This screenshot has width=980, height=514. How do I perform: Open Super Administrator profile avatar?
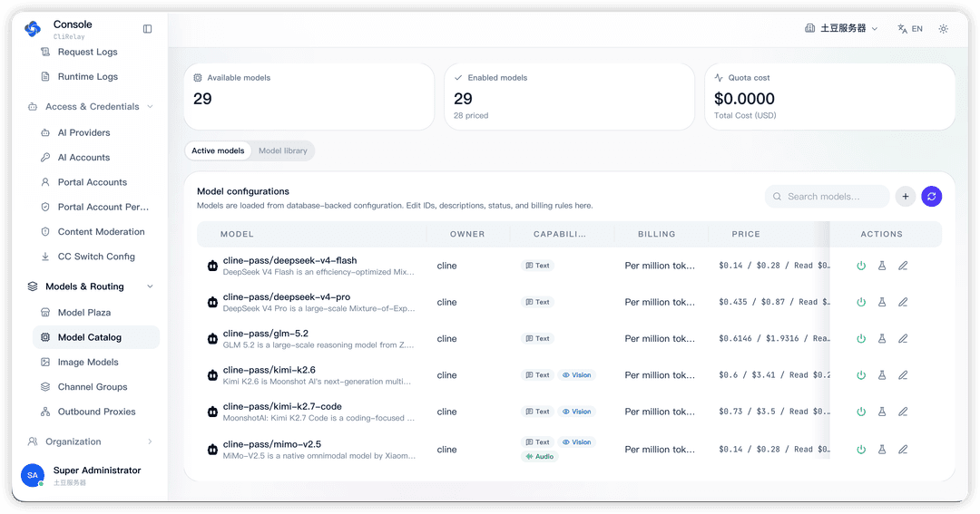pos(33,475)
